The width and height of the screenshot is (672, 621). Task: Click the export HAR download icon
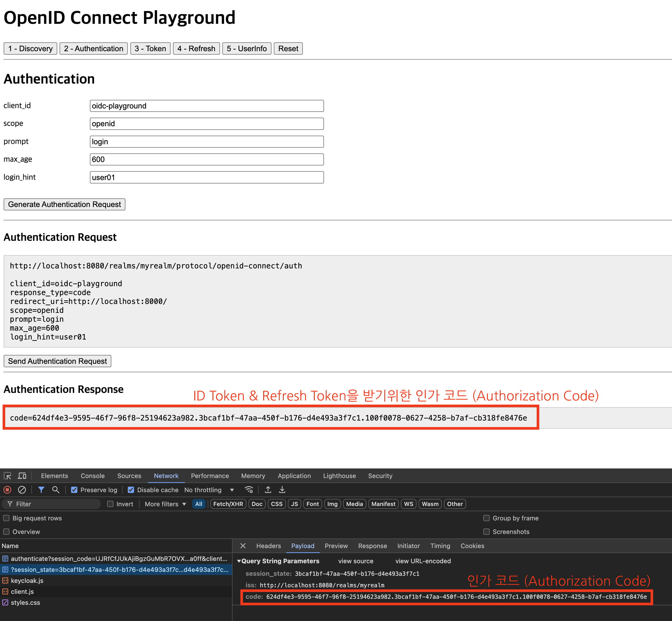[282, 490]
